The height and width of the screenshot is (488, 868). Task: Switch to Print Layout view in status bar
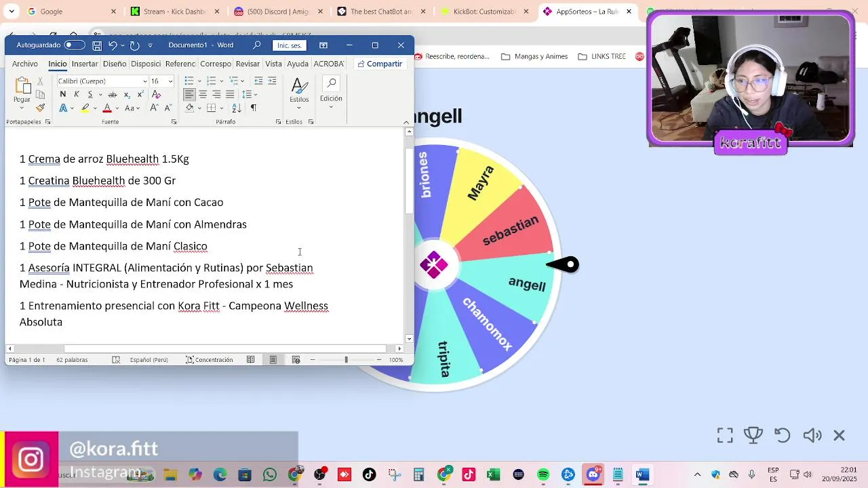pos(273,360)
